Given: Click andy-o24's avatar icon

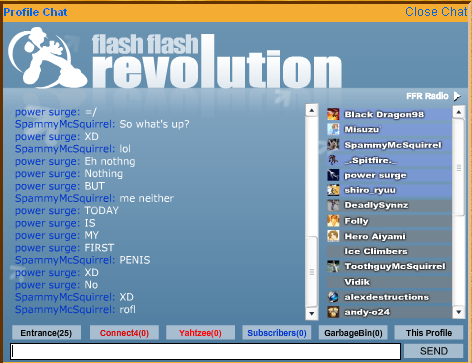Looking at the screenshot, I should point(333,312).
